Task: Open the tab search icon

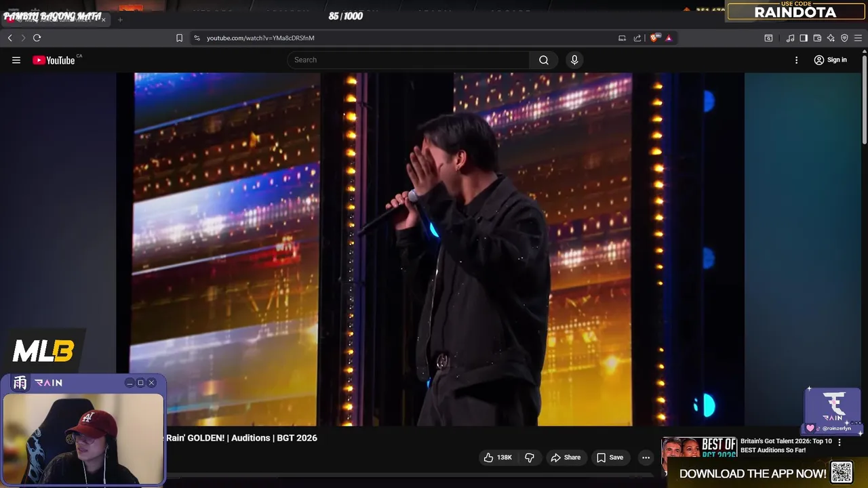Action: (x=768, y=38)
